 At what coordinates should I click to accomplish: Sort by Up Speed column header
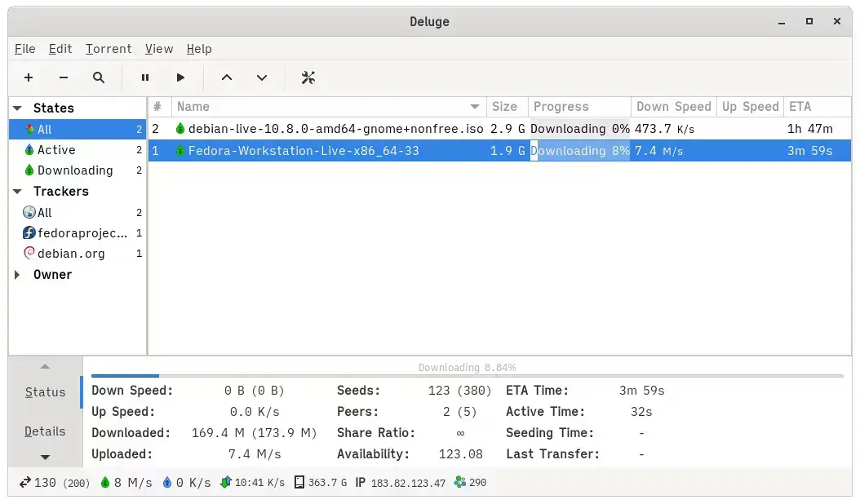750,106
